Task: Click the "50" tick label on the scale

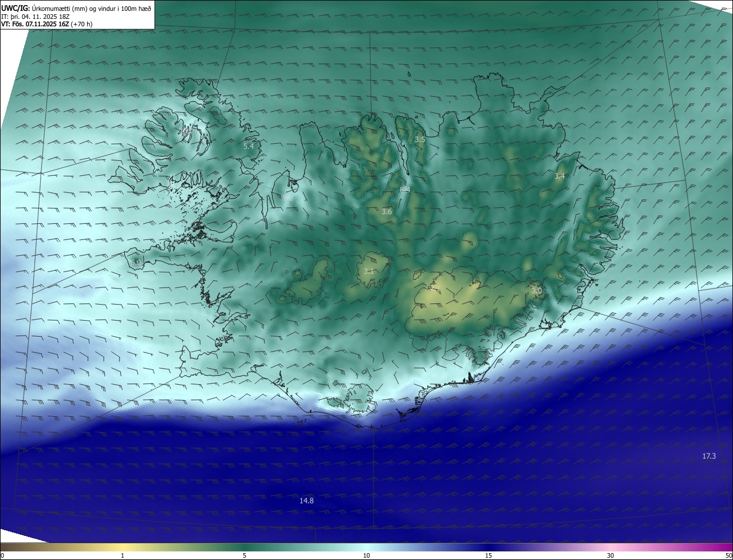Action: pyautogui.click(x=728, y=555)
